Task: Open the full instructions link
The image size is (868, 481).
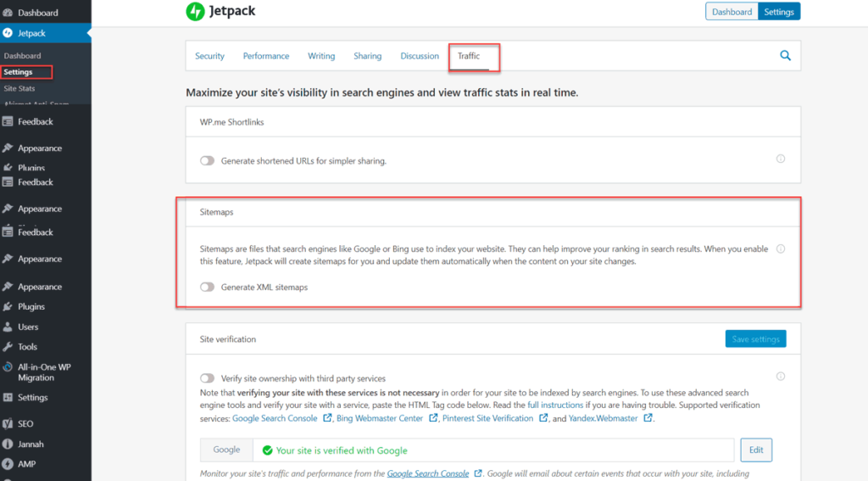Action: (x=554, y=405)
